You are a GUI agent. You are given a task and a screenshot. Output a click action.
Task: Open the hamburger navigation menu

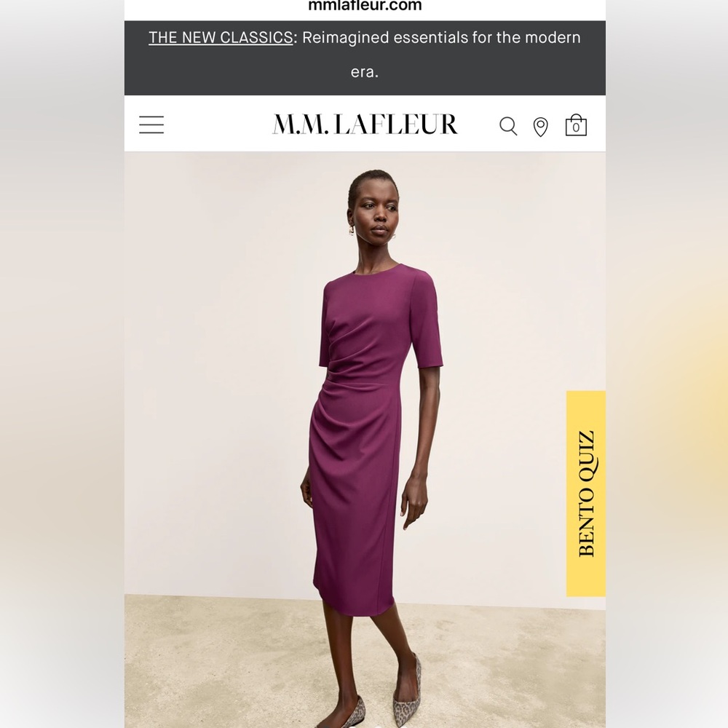[x=151, y=125]
